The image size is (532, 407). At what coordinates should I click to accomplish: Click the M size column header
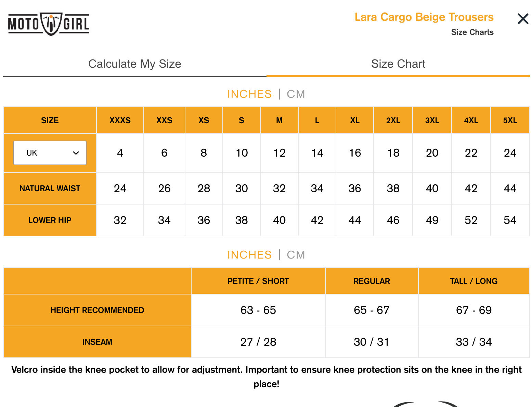tap(279, 120)
